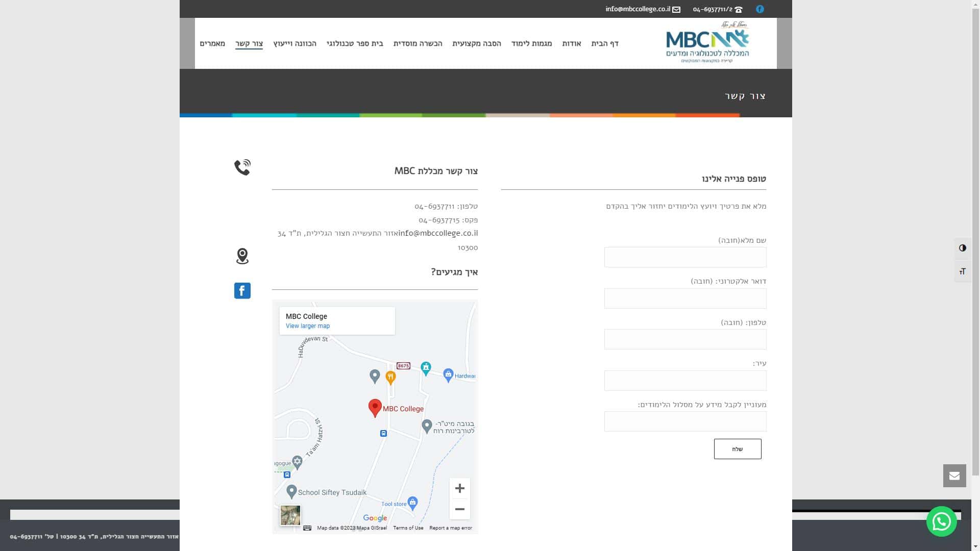Click the orange restaurant marker on map
The height and width of the screenshot is (551, 980).
390,378
